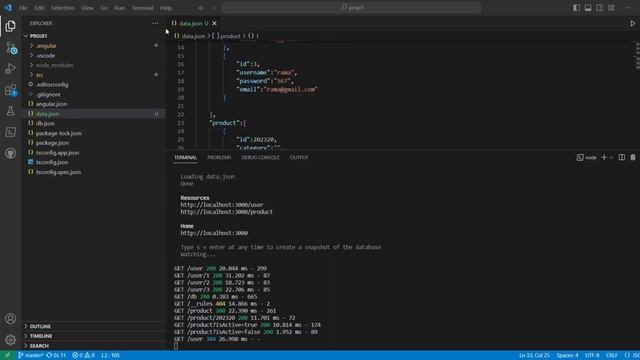Go back with the navigation arrow
The width and height of the screenshot is (640, 360).
(x=201, y=8)
